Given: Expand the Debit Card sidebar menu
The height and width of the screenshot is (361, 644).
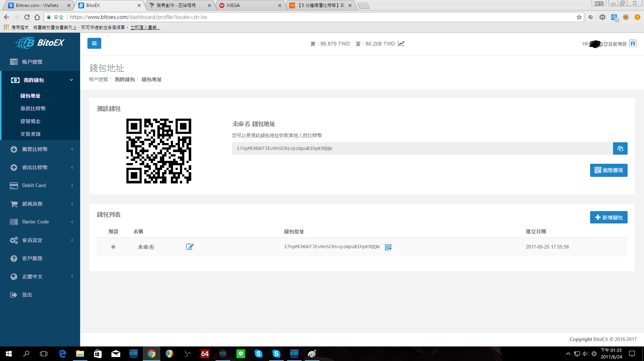Looking at the screenshot, I should tap(40, 185).
